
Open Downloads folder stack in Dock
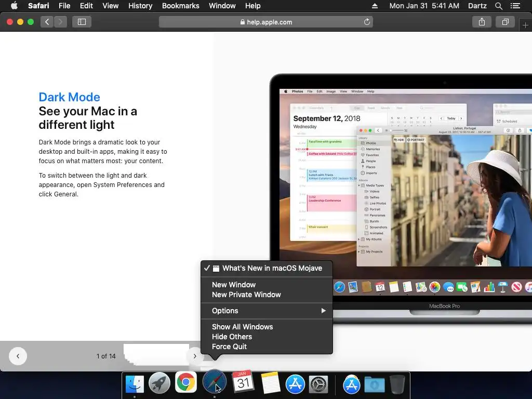(x=375, y=385)
